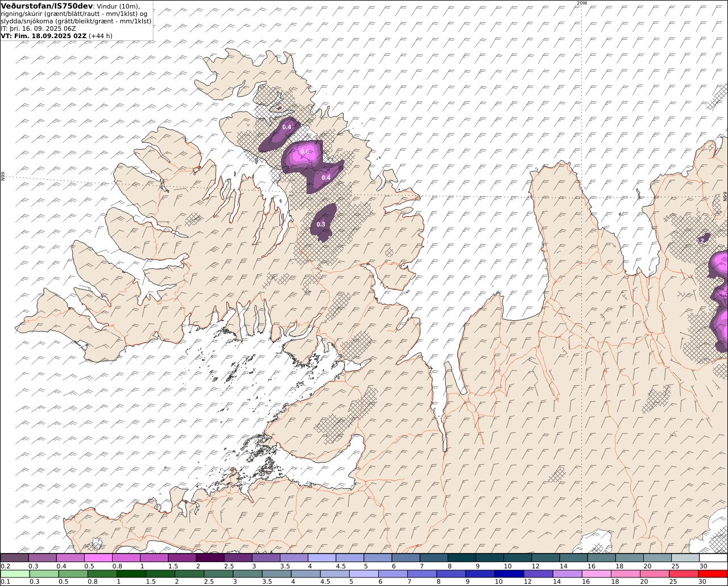Click the '0.2' label under the upper legend row

(5, 566)
